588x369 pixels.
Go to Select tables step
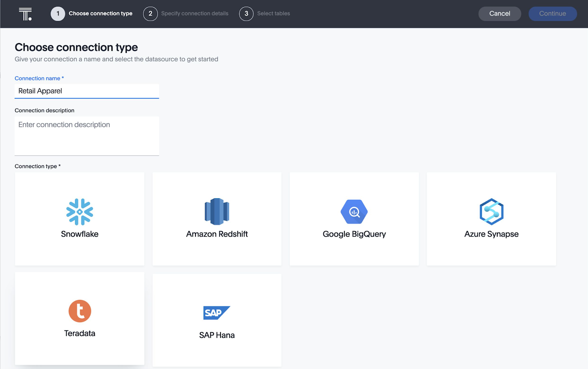click(273, 14)
